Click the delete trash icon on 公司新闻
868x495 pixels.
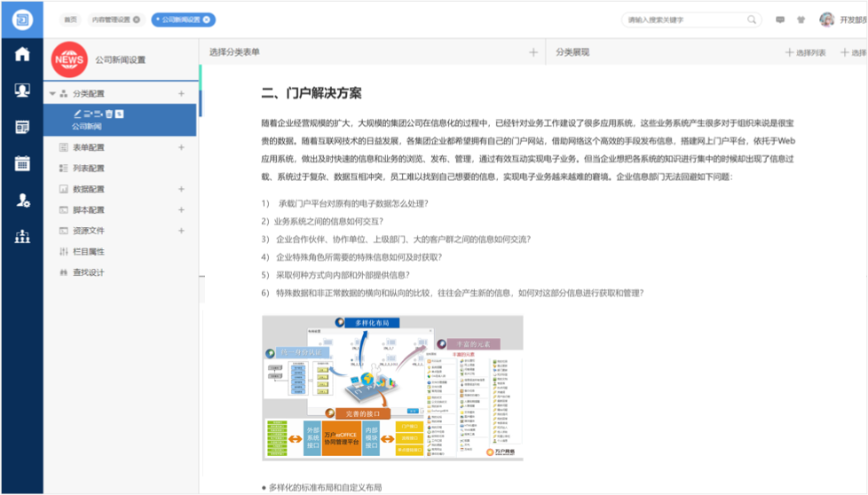pos(108,114)
